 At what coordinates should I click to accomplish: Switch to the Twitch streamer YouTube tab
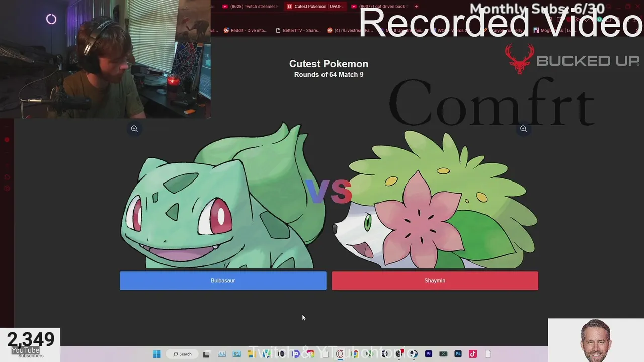click(x=250, y=6)
